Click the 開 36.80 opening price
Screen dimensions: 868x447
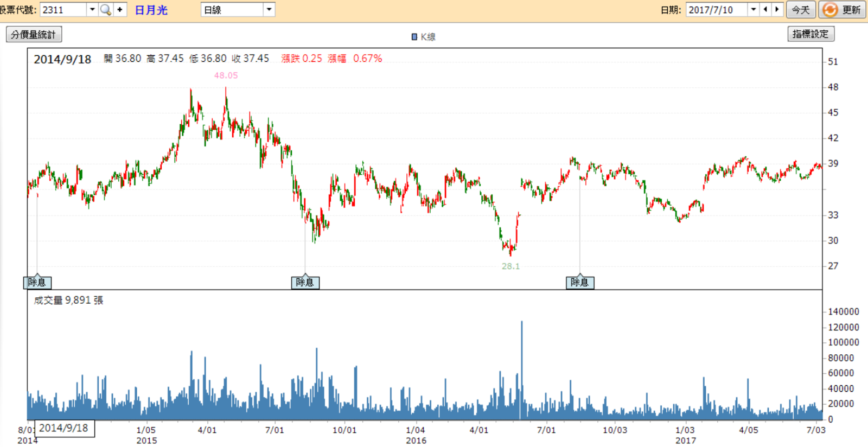point(123,59)
